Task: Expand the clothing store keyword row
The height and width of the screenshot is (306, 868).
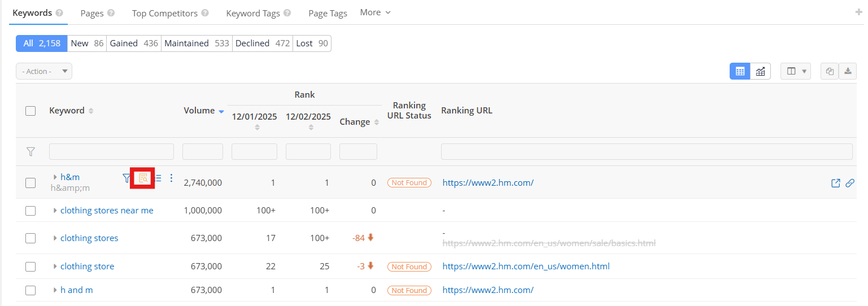Action: 55,266
